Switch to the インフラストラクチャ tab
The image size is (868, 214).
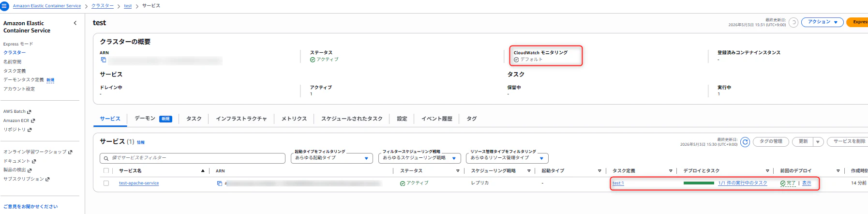coord(241,119)
